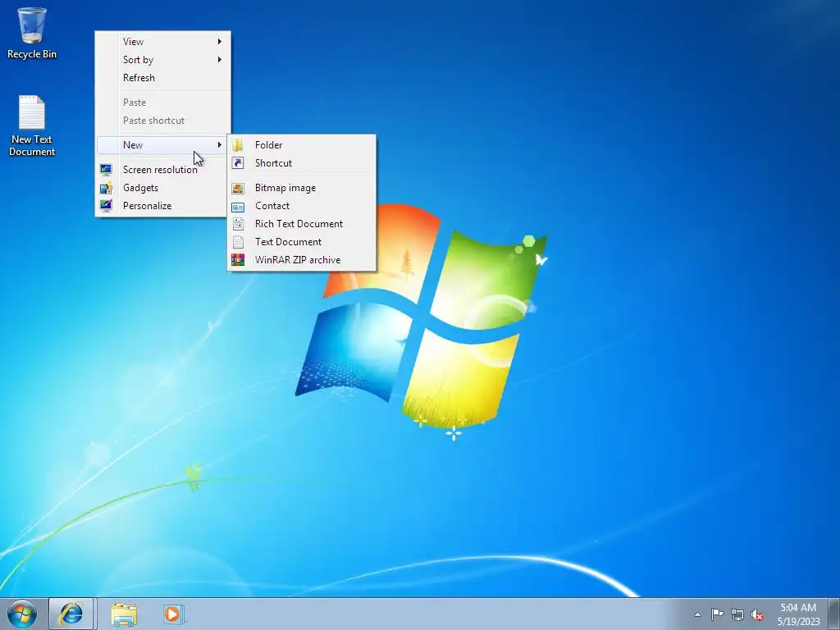Click the Text Document page icon

(x=238, y=242)
